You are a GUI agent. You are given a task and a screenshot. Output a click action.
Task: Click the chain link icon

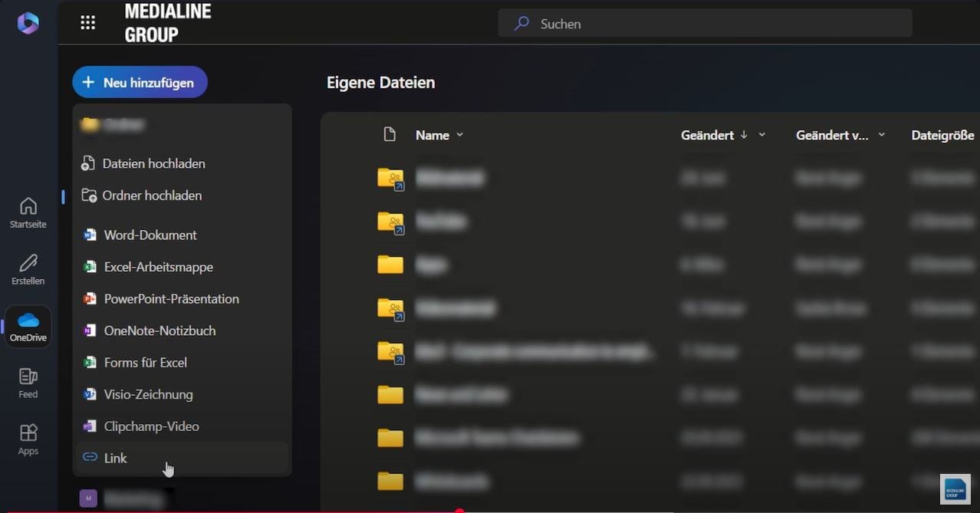click(x=90, y=457)
